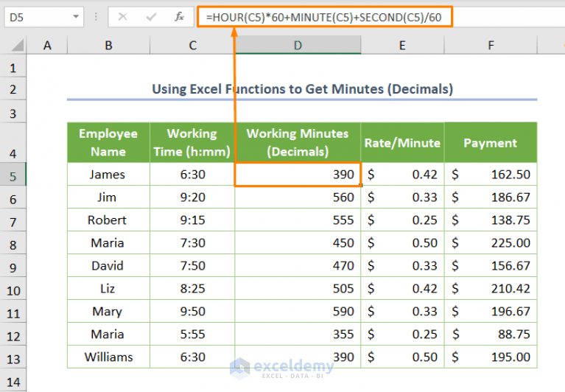Select the payment cell '225.00'

point(491,242)
